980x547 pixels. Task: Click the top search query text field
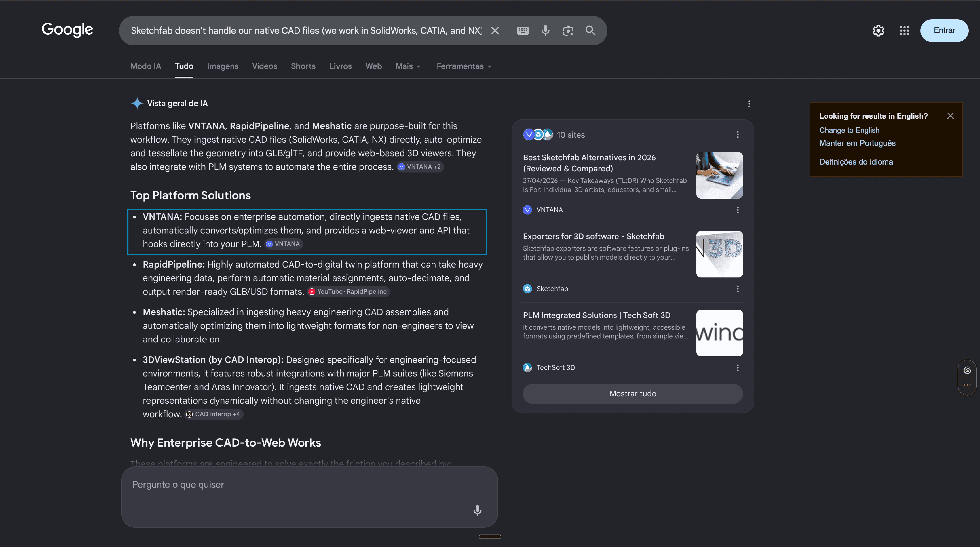pyautogui.click(x=306, y=30)
